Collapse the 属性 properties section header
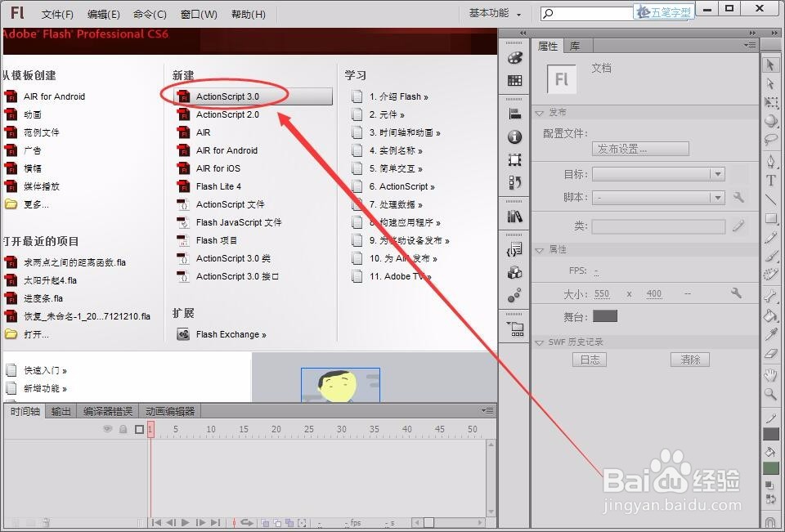 539,250
